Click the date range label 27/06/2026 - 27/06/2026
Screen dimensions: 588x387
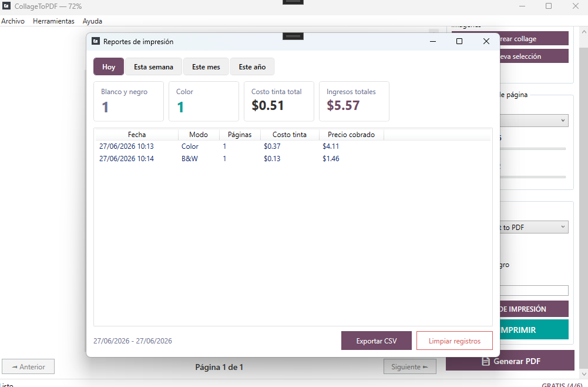point(133,341)
